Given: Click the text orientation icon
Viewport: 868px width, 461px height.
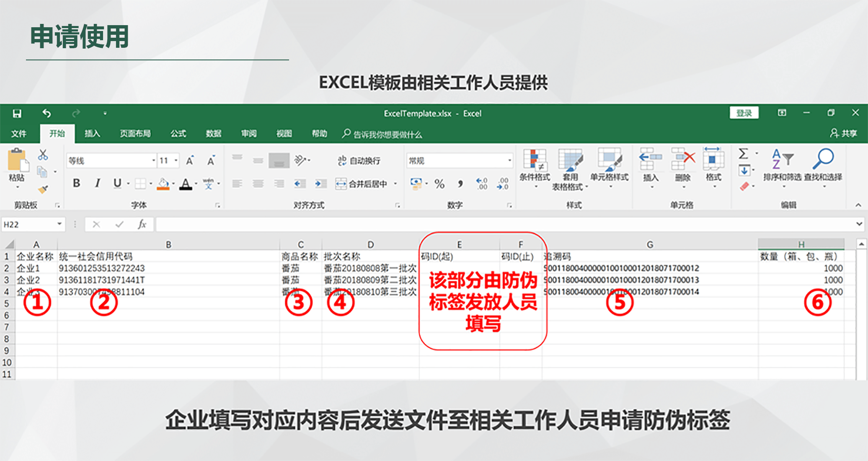Looking at the screenshot, I should coord(301,160).
